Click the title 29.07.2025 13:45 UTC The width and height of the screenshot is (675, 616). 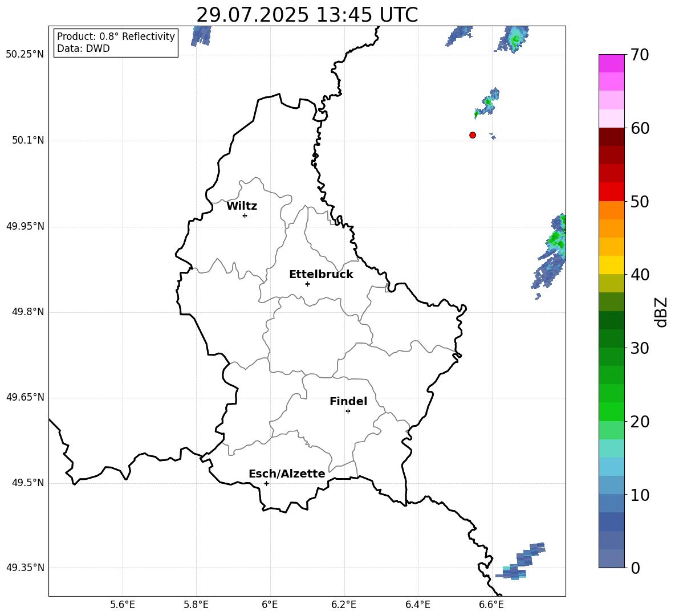click(307, 15)
